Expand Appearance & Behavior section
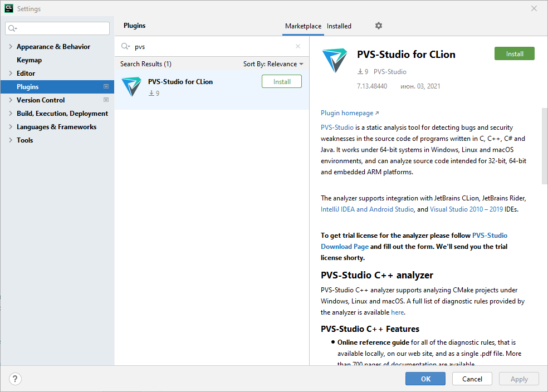The width and height of the screenshot is (548, 392). pos(11,47)
